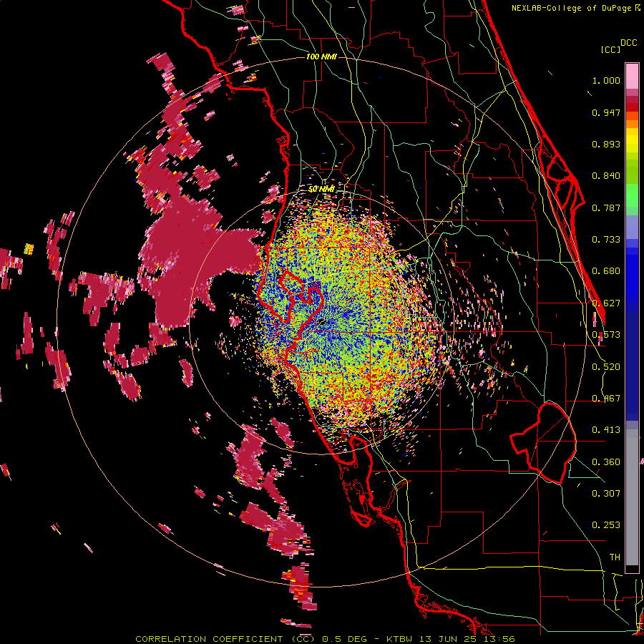The image size is (644, 644).
Task: Select the 0.893 color scale value
Action: pyautogui.click(x=606, y=144)
